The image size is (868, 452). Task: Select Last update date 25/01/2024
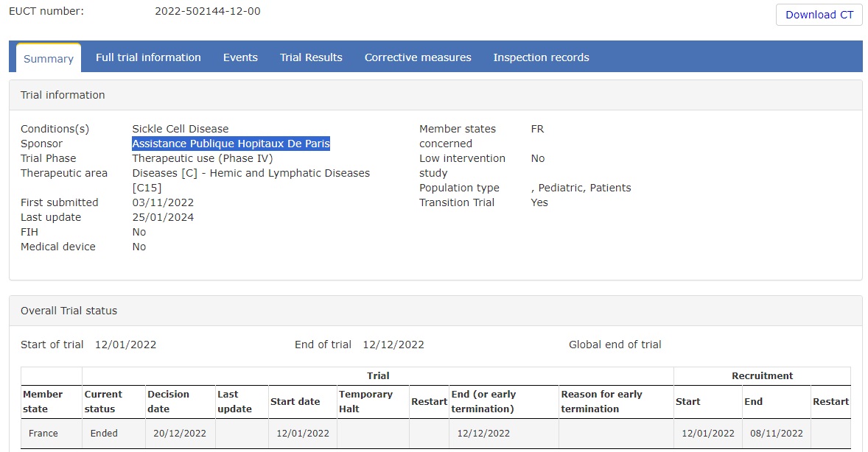163,217
